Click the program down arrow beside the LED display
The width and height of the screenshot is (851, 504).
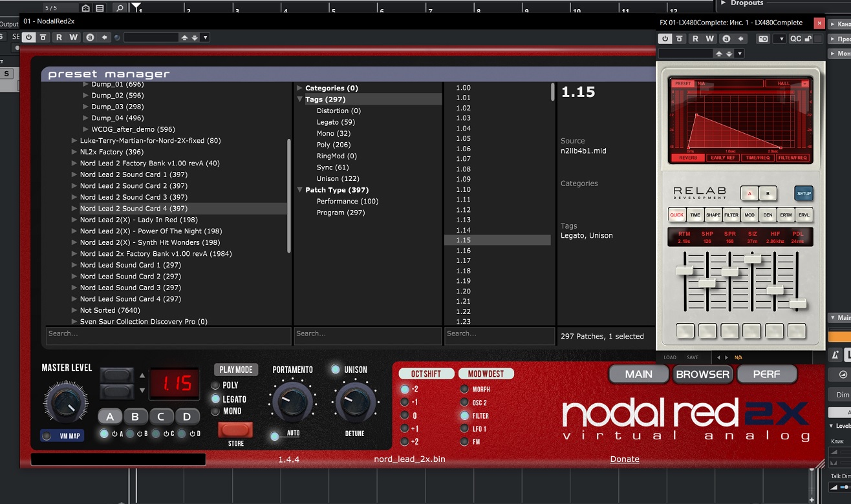142,390
